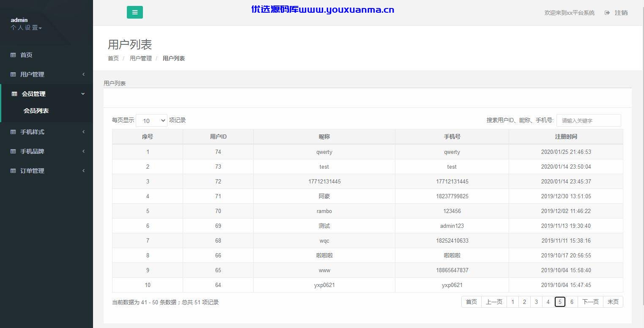This screenshot has height=328, width=644.
Task: Go to page 4 in pagination
Action: click(548, 302)
